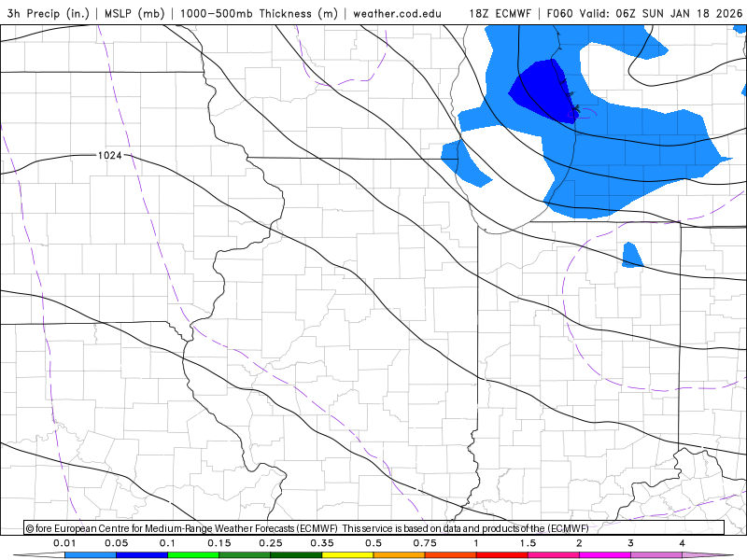747x560 pixels.
Task: Click the '18Z ECMWF' model run label
Action: (500, 13)
